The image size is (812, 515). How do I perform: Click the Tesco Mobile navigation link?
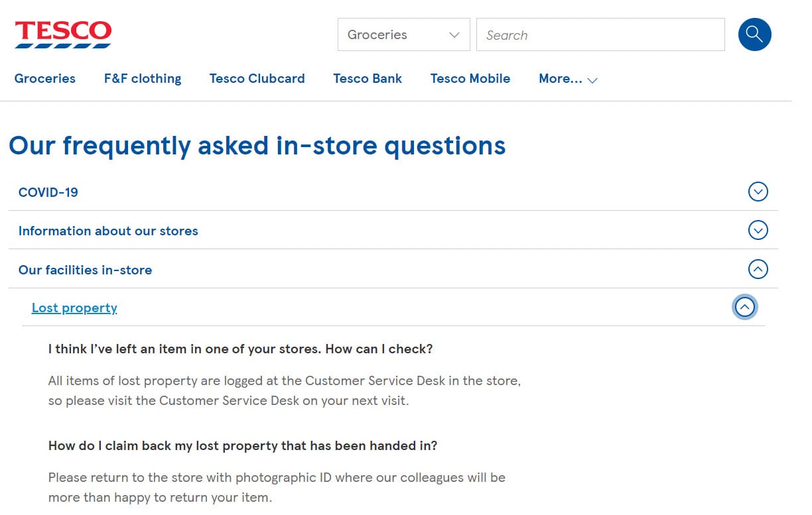[470, 78]
